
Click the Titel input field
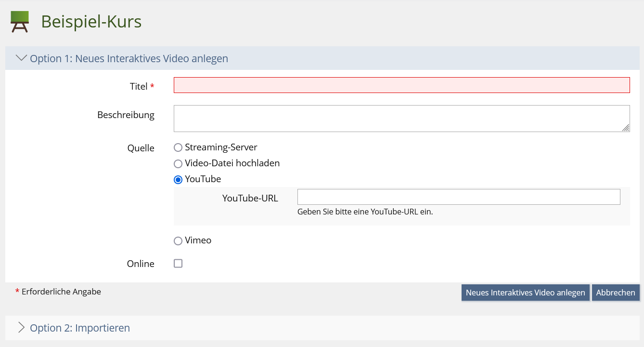[x=401, y=85]
